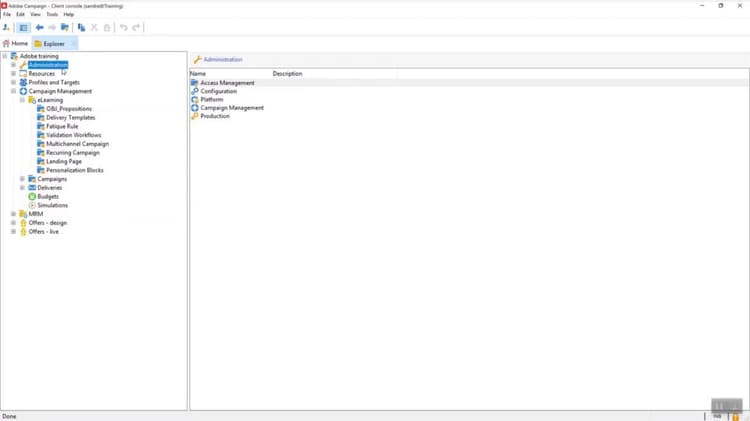Click the Administration breadcrumb heading

pos(223,60)
